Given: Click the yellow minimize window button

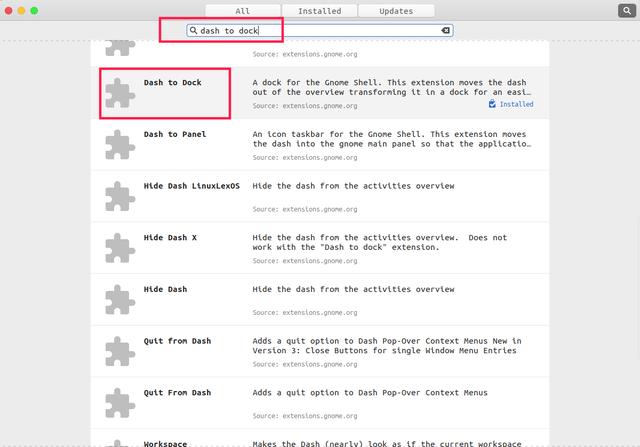Looking at the screenshot, I should [21, 11].
